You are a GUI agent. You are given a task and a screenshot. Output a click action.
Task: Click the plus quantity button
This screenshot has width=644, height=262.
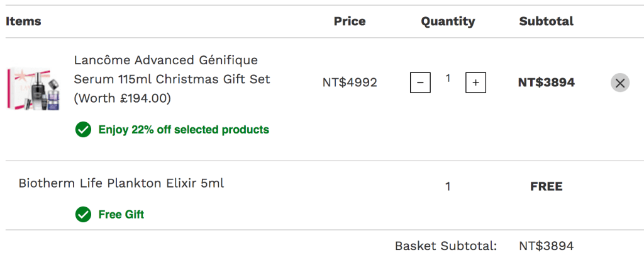[475, 83]
